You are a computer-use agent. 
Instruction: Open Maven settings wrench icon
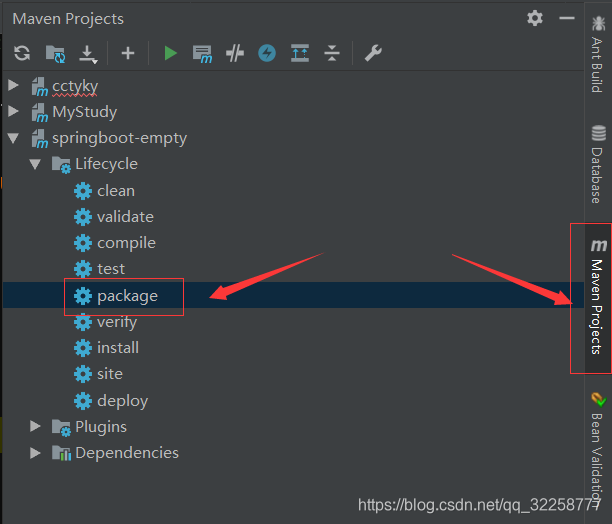point(373,53)
